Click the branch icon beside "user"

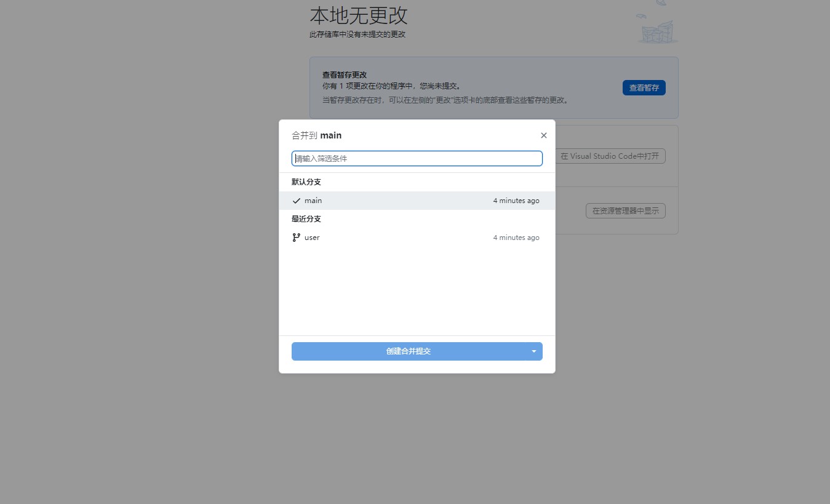tap(296, 237)
